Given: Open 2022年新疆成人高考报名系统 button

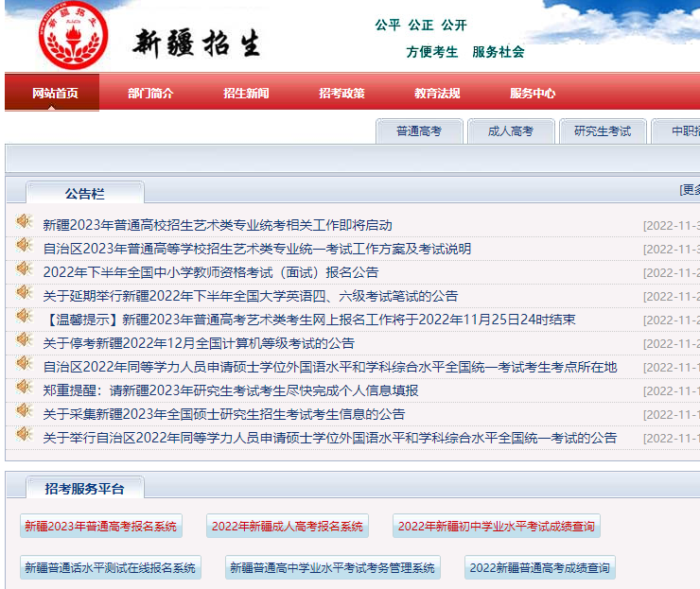Looking at the screenshot, I should [288, 526].
